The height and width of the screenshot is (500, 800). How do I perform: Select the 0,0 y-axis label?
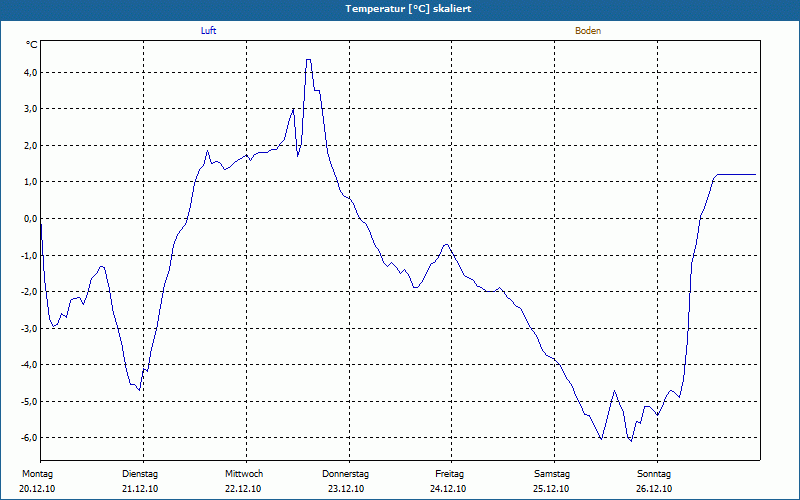pos(30,218)
